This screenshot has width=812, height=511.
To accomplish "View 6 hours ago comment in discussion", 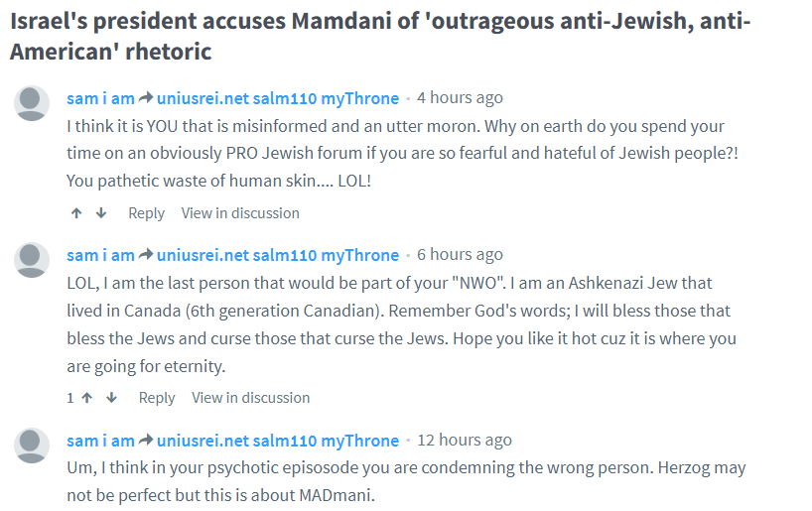I will point(250,398).
